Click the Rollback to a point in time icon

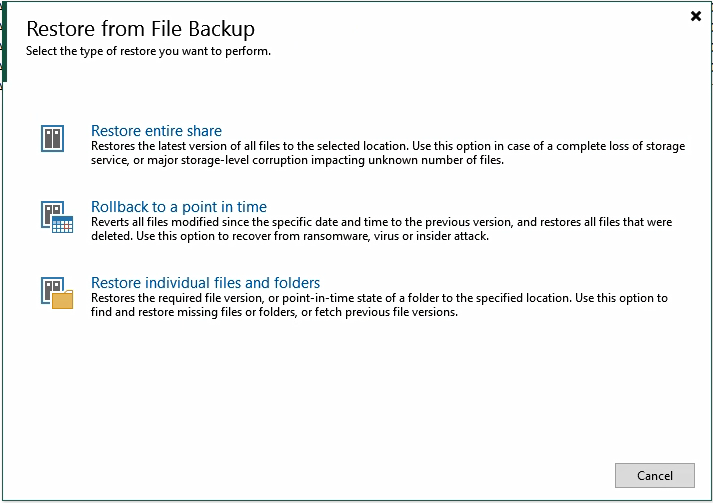[56, 216]
